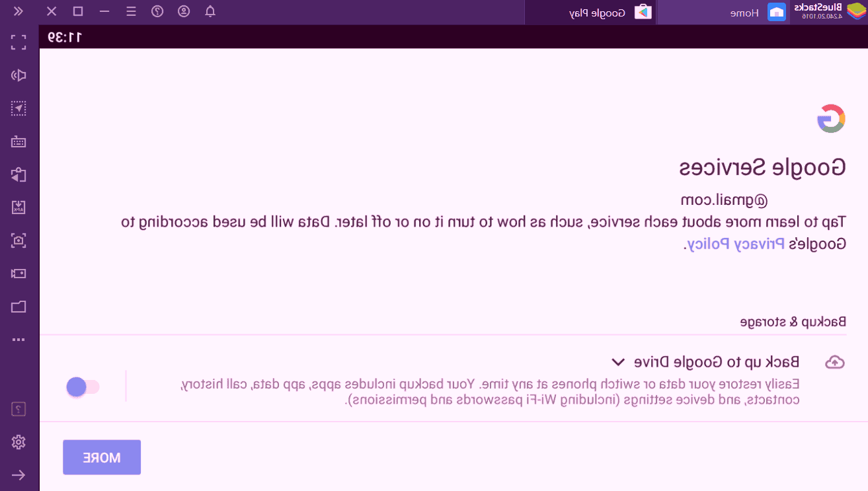Take a screenshot with the capture icon
Screen dimensions: 868x491
19,241
